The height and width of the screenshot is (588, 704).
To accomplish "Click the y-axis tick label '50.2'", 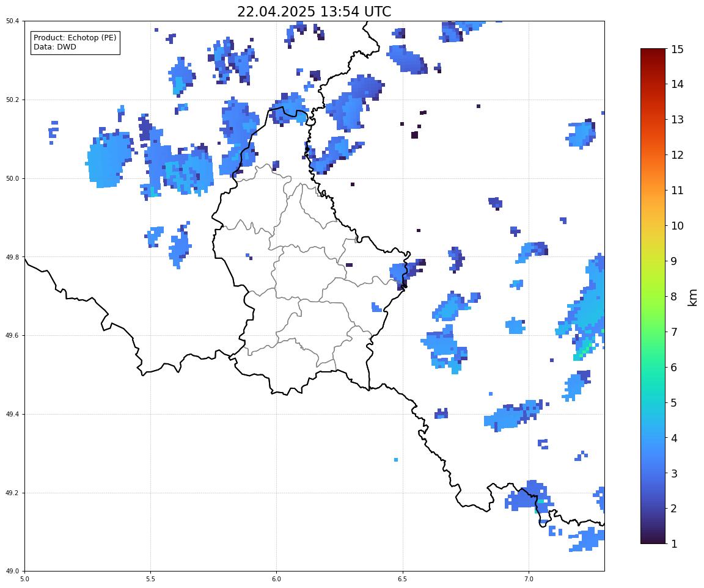I will point(13,100).
